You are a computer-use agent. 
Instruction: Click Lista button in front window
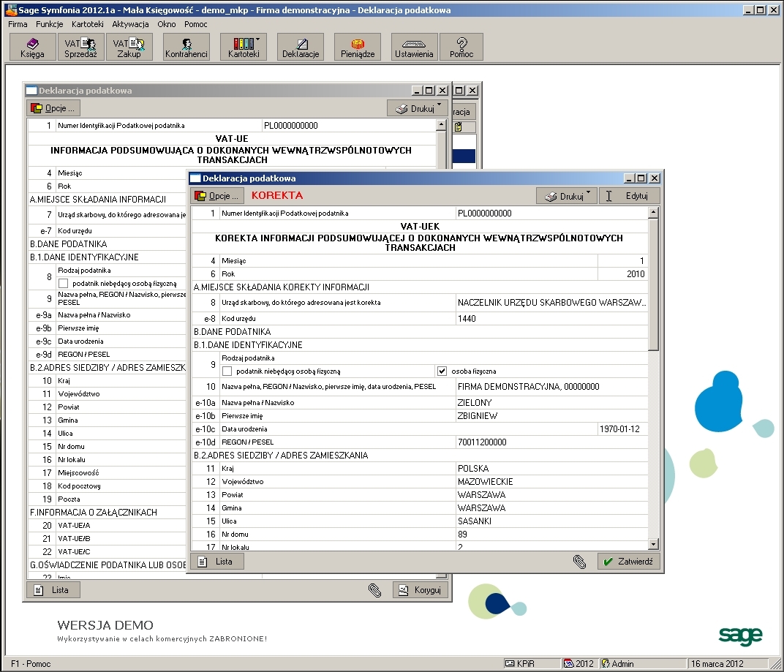(x=217, y=562)
